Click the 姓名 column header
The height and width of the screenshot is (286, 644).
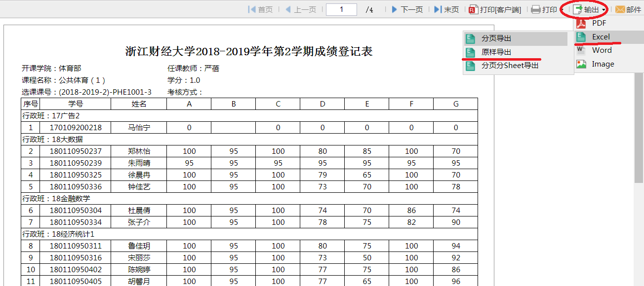(139, 104)
